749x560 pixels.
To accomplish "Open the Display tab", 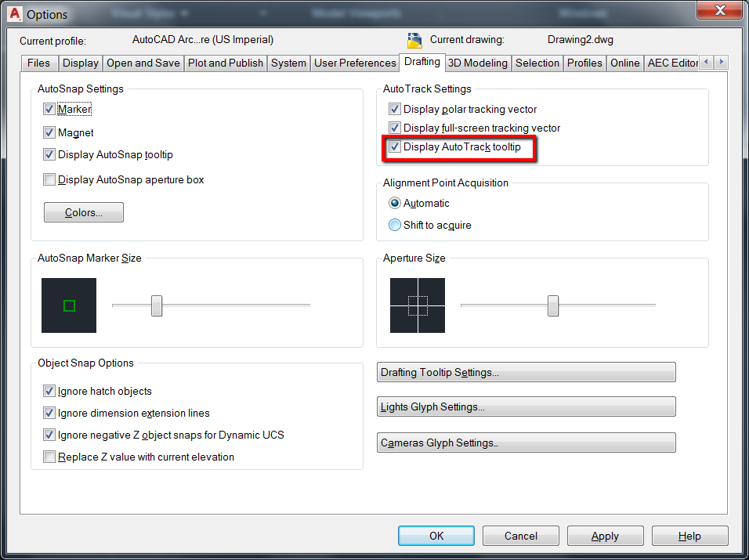I will click(x=80, y=63).
